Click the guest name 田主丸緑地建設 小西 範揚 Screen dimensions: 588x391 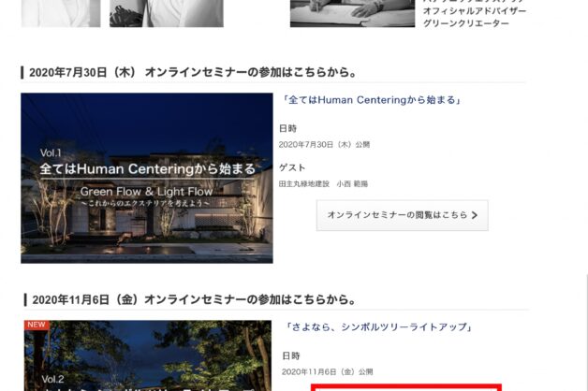[323, 184]
